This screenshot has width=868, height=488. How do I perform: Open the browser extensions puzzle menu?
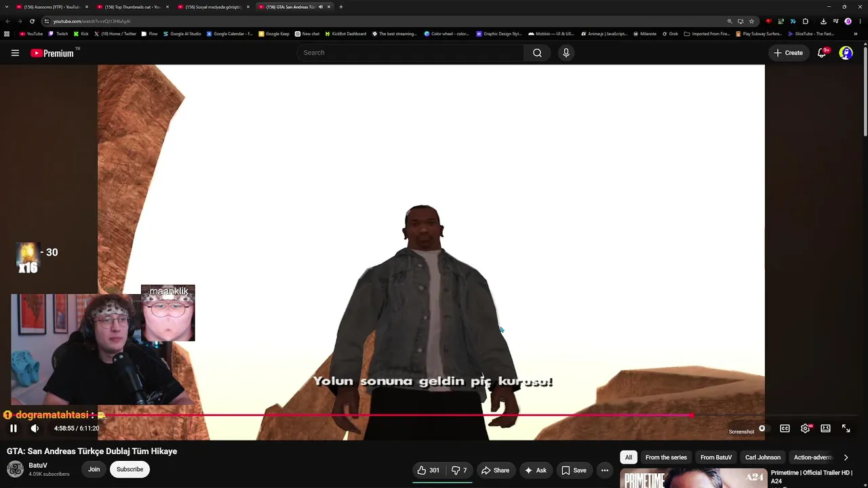click(x=805, y=21)
